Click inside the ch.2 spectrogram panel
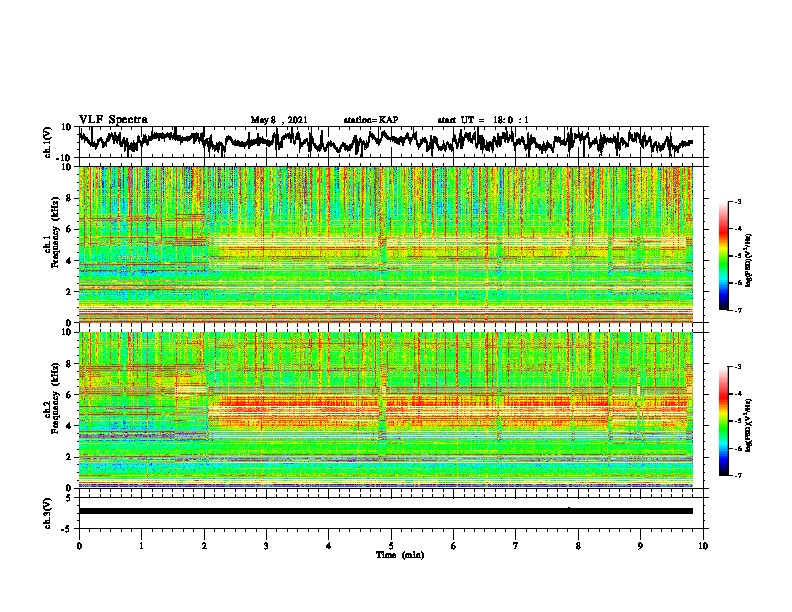This screenshot has height=612, width=792. click(385, 410)
